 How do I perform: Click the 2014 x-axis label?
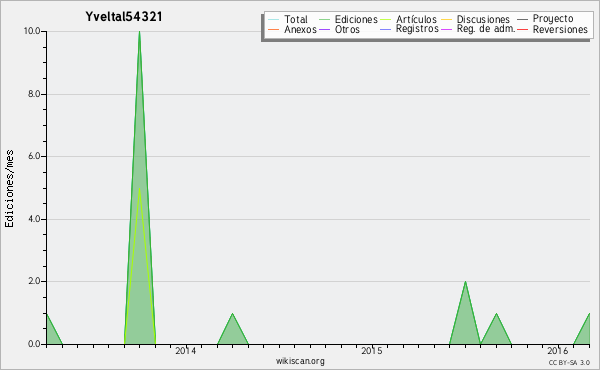186,351
